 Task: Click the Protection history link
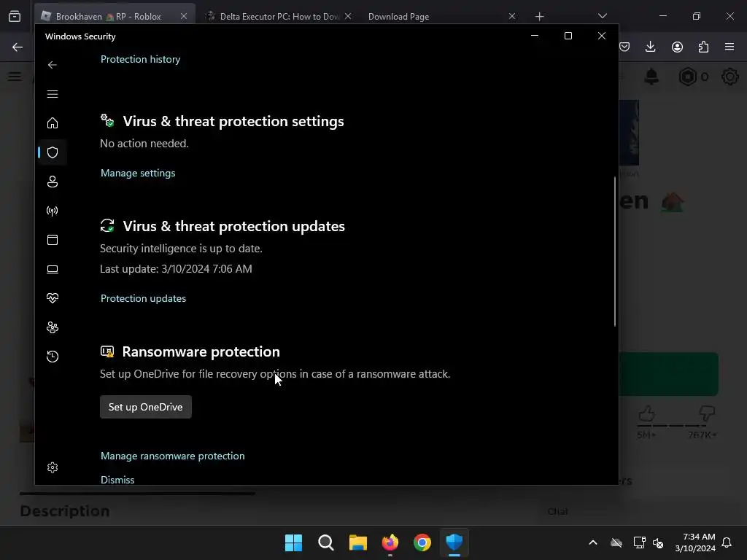141,60
